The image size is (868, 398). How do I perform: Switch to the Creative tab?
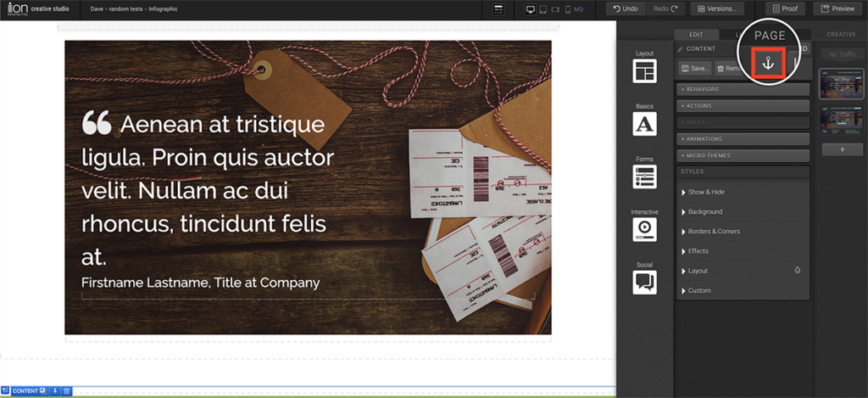tap(840, 34)
